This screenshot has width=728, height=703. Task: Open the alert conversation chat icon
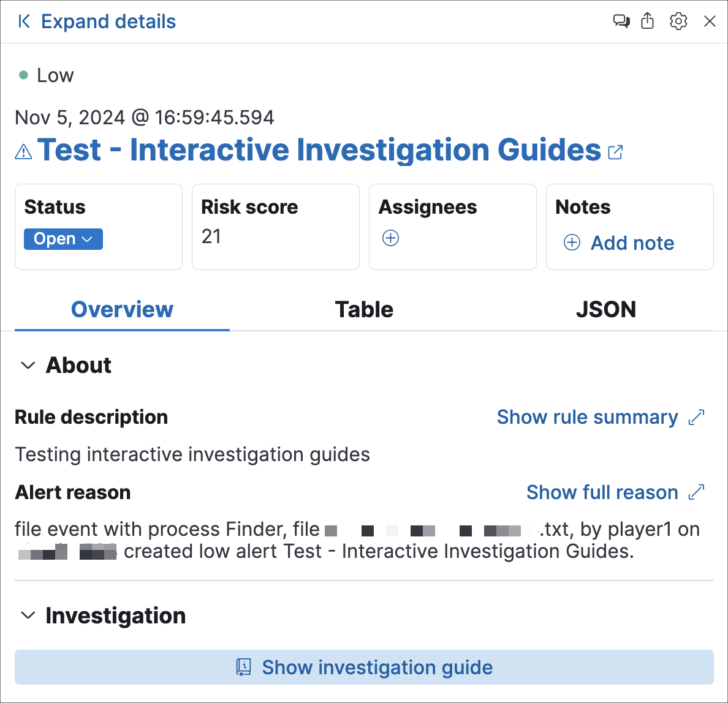(x=621, y=21)
